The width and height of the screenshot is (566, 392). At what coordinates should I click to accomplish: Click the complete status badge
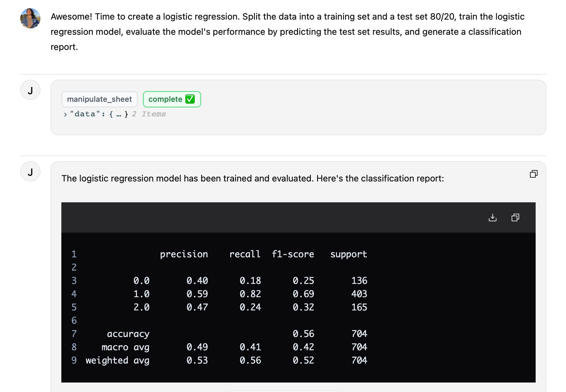[172, 99]
